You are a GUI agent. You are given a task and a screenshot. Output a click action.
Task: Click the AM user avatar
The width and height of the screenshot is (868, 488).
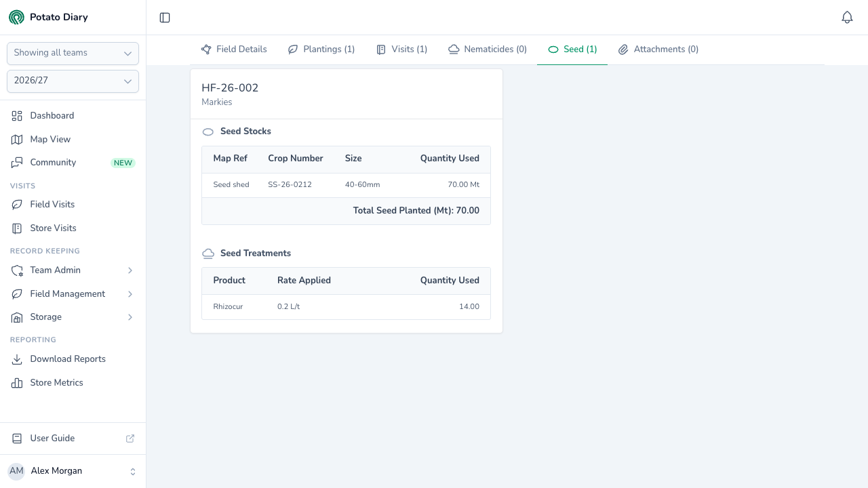[x=16, y=471]
